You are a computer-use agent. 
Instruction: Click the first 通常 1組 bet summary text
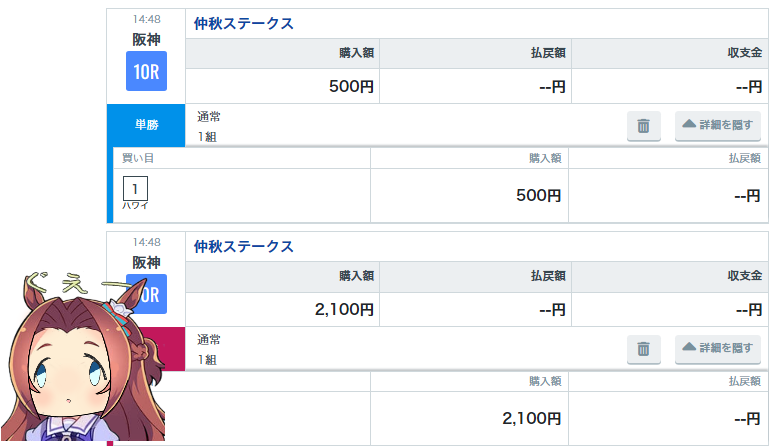coord(209,127)
